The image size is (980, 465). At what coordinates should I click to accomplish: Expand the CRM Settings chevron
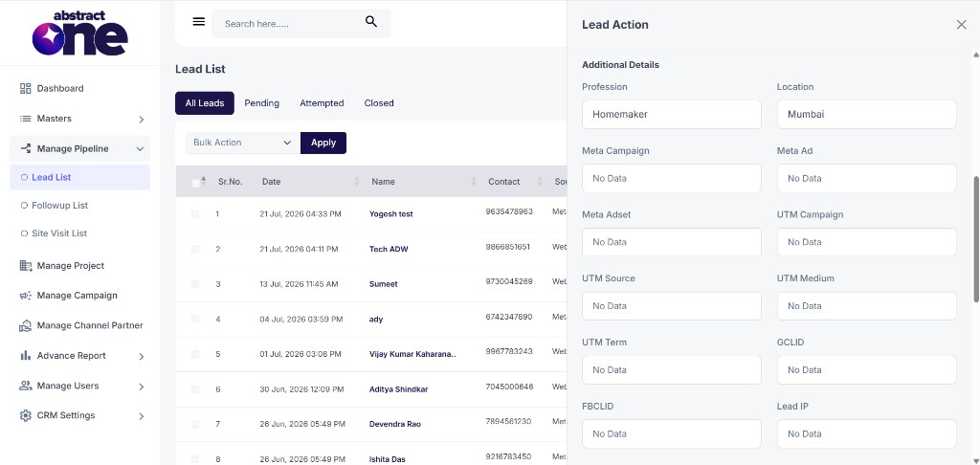[142, 416]
